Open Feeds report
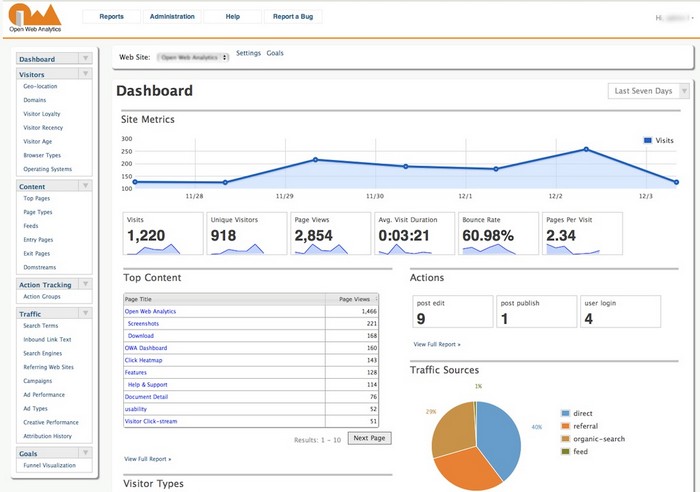The height and width of the screenshot is (492, 700). click(31, 226)
